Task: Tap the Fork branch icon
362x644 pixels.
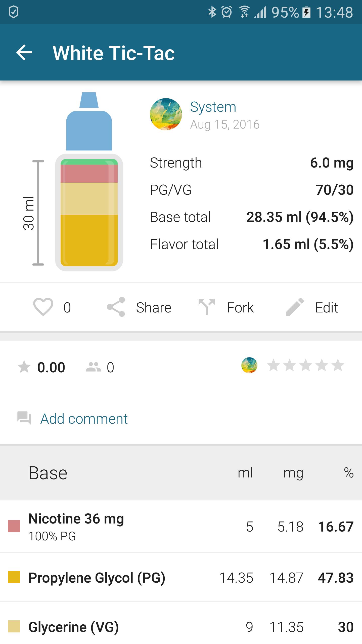Action: [x=206, y=307]
